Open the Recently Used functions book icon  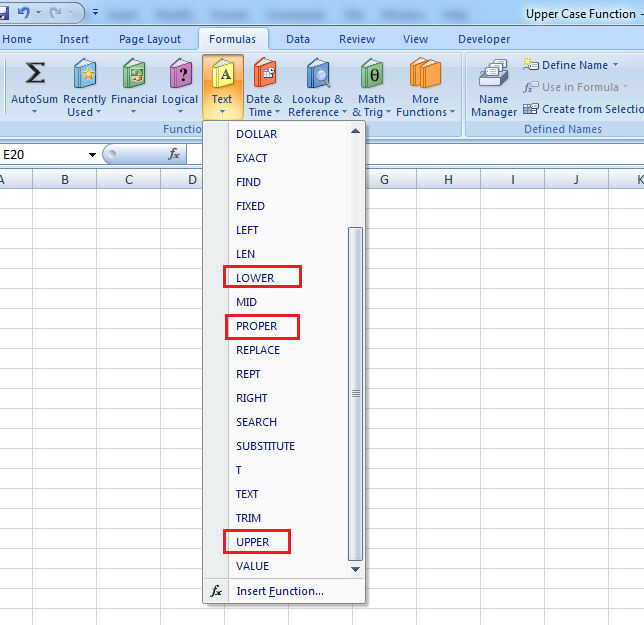point(85,74)
